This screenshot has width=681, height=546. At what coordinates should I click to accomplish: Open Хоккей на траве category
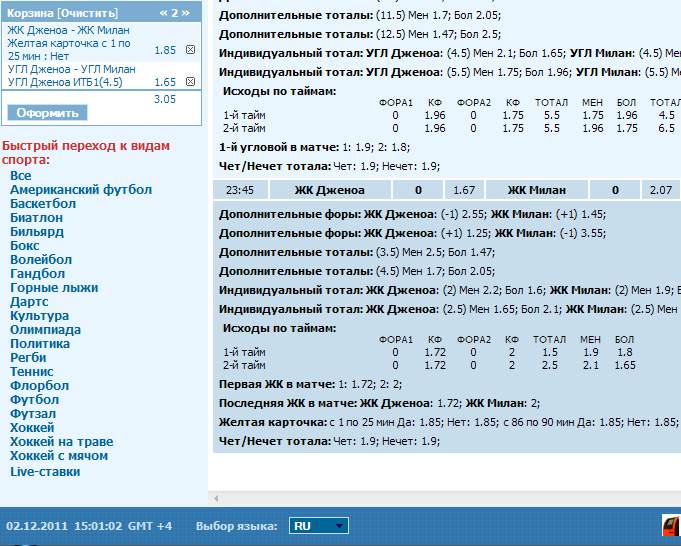pyautogui.click(x=62, y=442)
